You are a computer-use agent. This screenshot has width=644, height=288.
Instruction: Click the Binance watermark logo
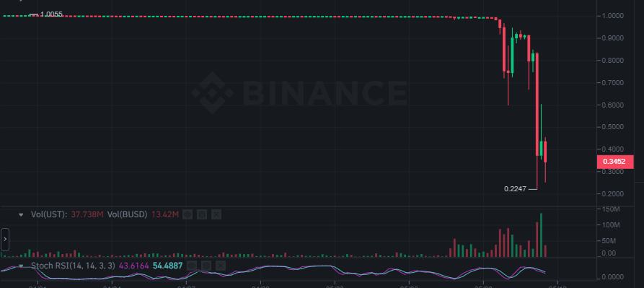(299, 93)
